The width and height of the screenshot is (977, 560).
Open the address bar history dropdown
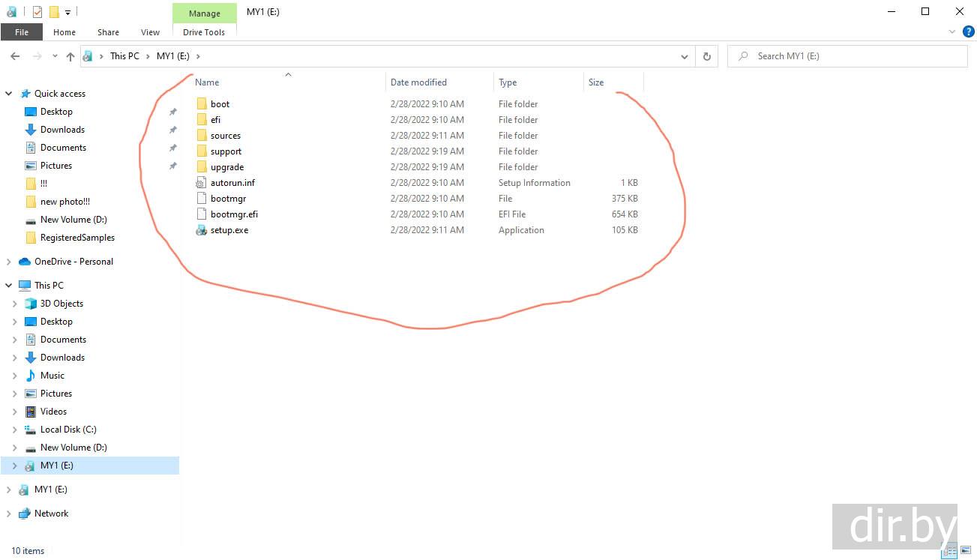tap(684, 56)
